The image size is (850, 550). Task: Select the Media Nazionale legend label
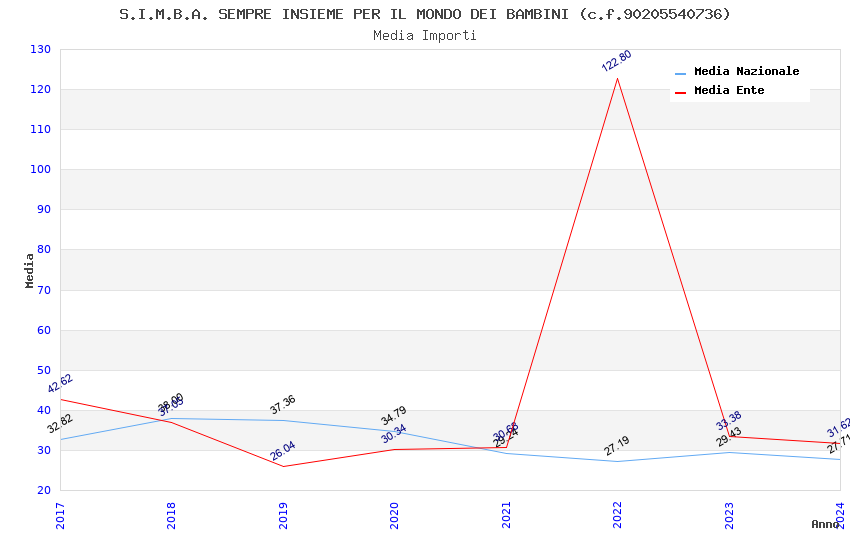pos(746,71)
